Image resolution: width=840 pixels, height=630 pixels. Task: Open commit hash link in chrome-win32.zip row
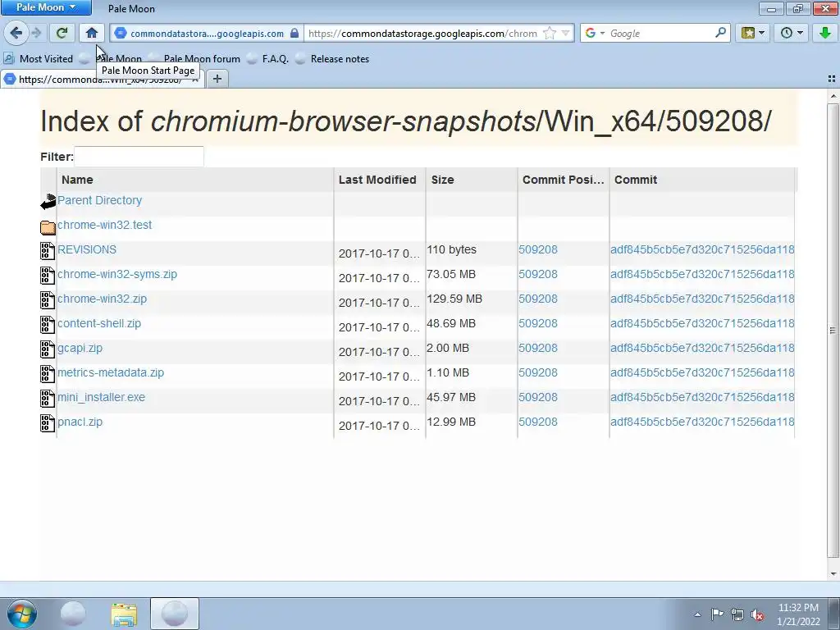coord(702,299)
